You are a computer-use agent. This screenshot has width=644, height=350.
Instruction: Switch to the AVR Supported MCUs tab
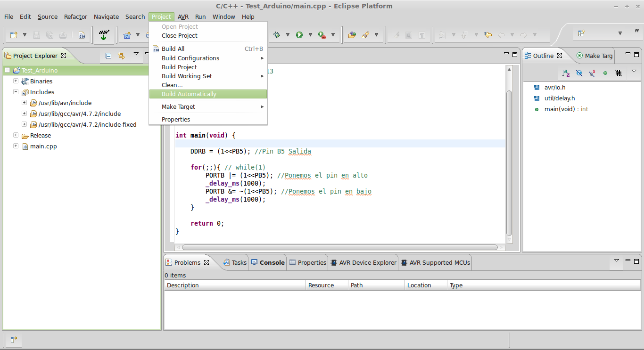coord(435,262)
